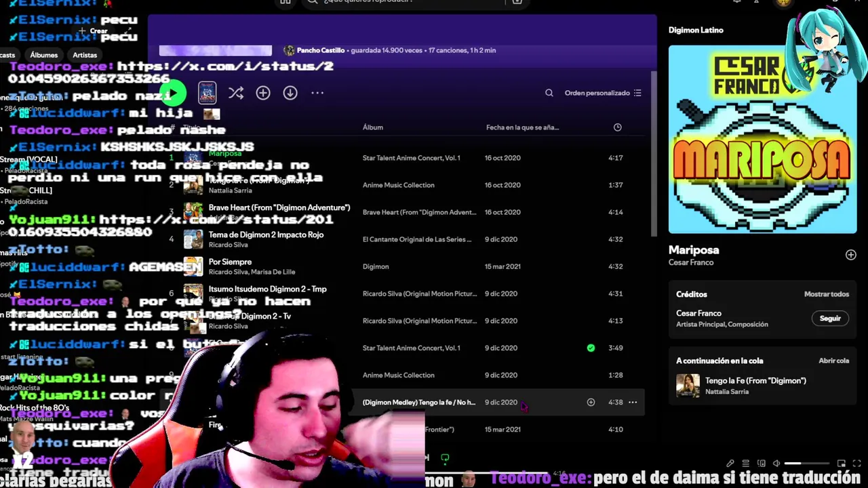Viewport: 868px width, 488px height.
Task: Click the (Digimon Medley) Tengo la fe album text
Action: (x=418, y=402)
